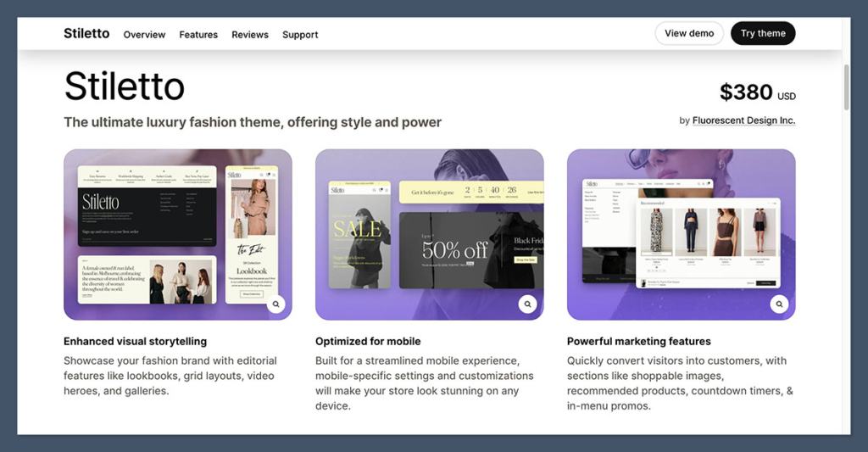868x452 pixels.
Task: Jump to the Reviews section
Action: coord(250,34)
